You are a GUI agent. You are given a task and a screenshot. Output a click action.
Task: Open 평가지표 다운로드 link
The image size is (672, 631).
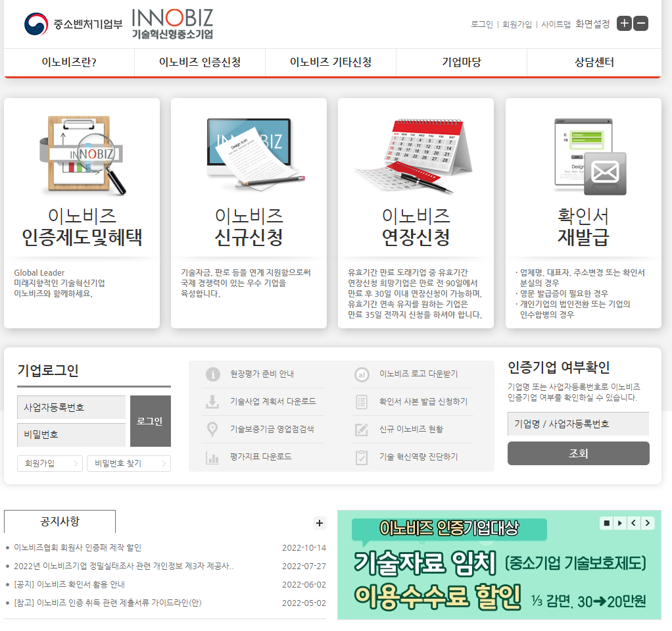(260, 457)
